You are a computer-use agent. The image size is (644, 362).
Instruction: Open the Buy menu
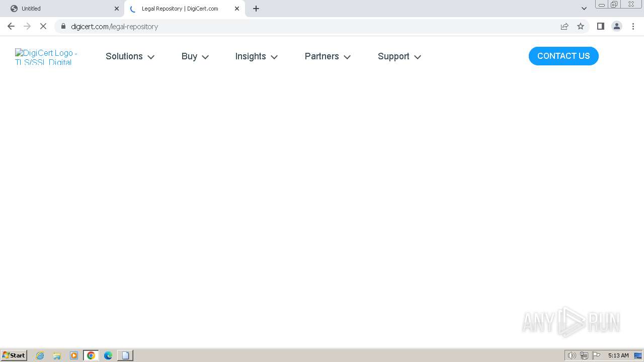(x=189, y=56)
